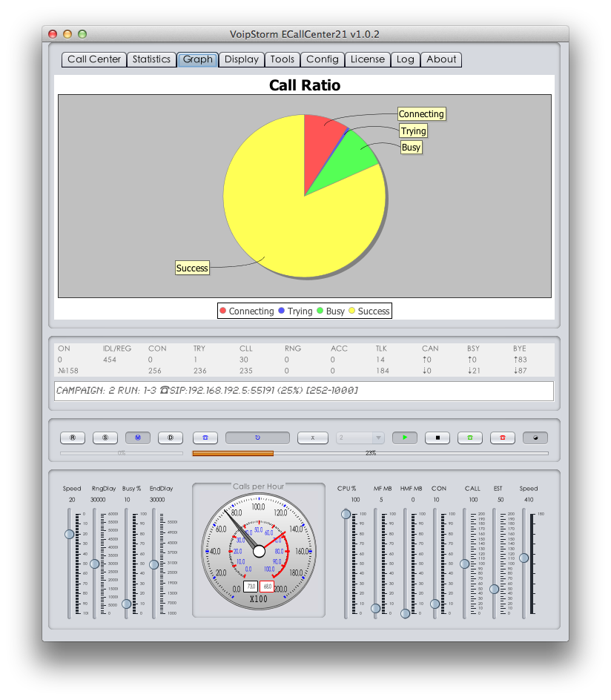Click the CPU % slider handle
The width and height of the screenshot is (611, 700).
point(346,514)
